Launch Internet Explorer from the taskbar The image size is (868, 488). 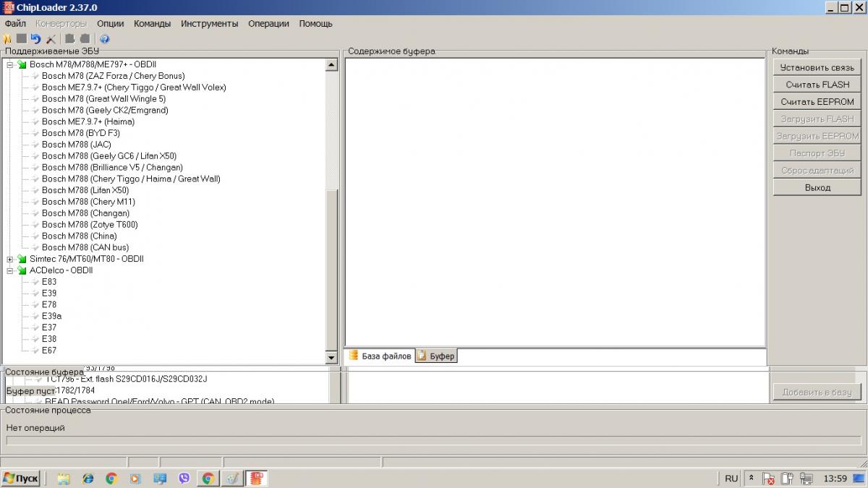[x=88, y=479]
